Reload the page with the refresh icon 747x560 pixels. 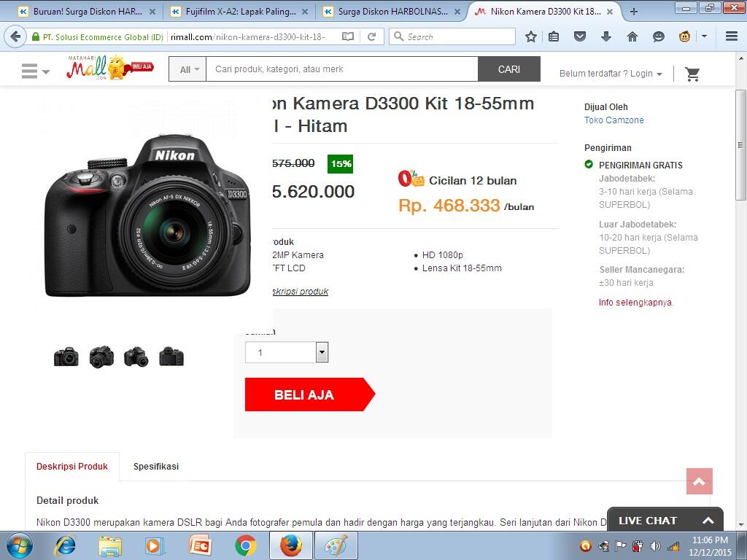pos(371,36)
